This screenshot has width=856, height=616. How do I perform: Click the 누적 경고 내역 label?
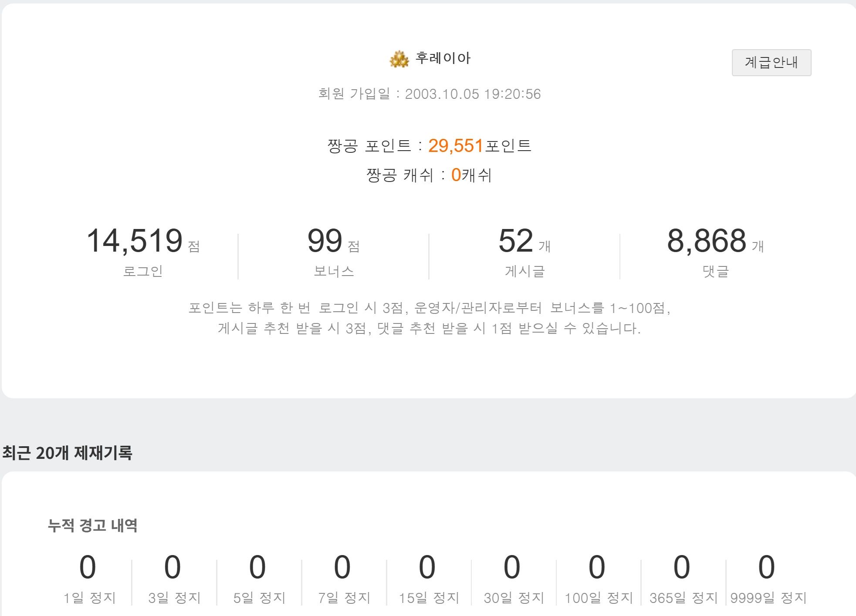tap(93, 525)
